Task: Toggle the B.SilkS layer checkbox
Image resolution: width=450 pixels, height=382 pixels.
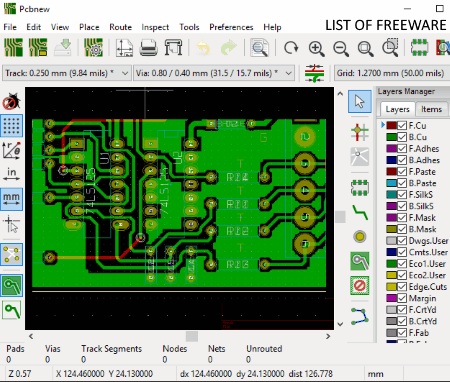Action: tap(402, 206)
